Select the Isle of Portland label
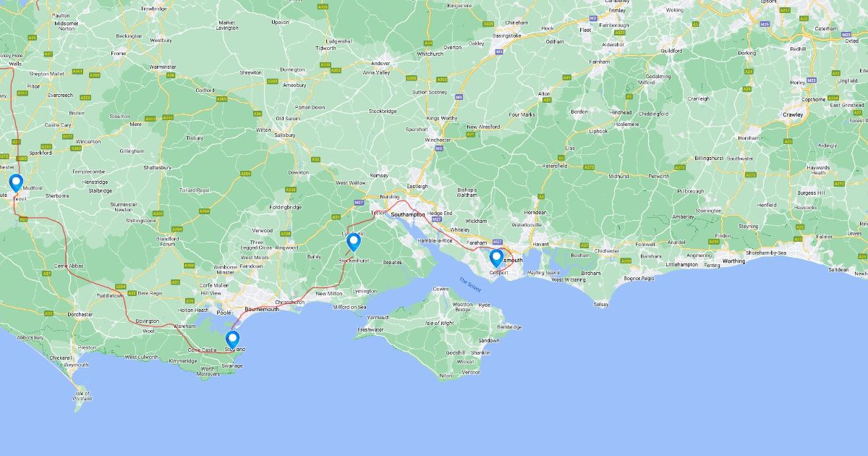 click(83, 397)
